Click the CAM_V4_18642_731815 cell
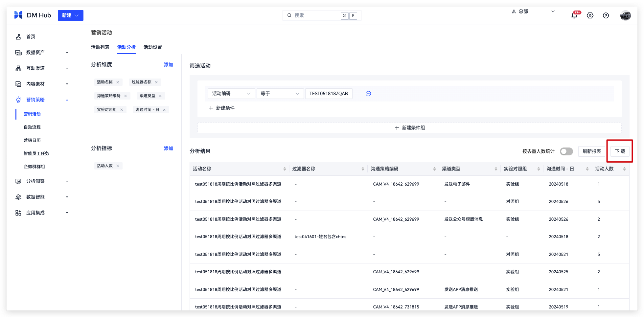This screenshot has height=317, width=644. click(x=396, y=307)
